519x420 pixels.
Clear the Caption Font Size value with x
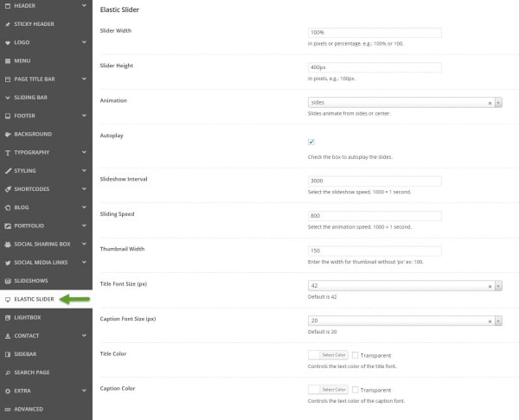pos(490,321)
